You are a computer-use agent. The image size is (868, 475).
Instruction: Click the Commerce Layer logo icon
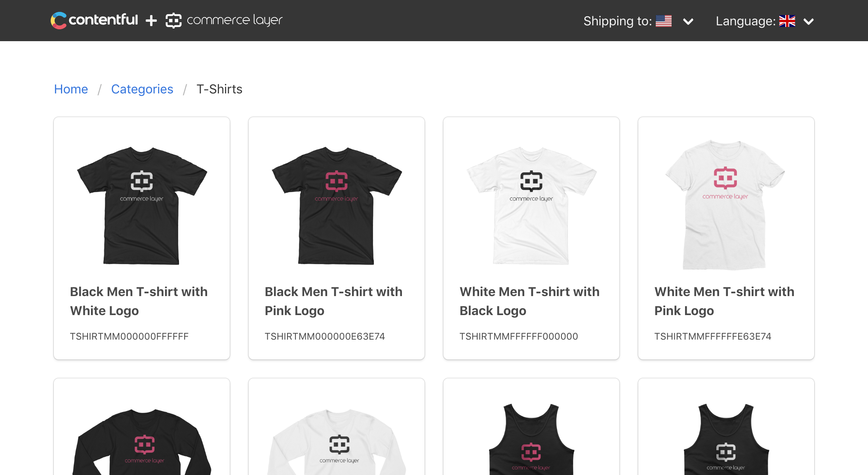tap(173, 20)
